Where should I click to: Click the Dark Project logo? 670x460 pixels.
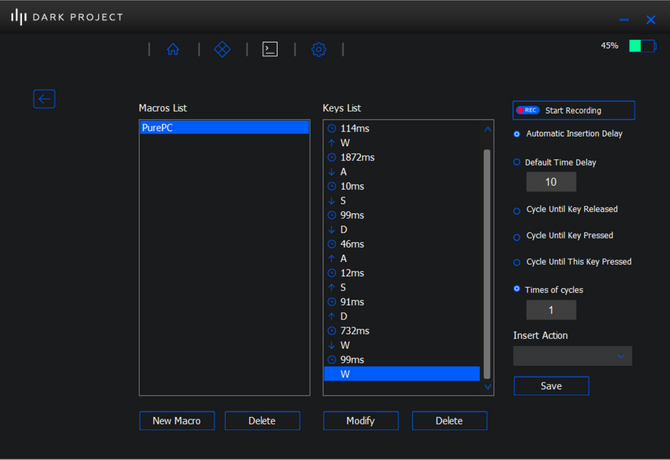(x=67, y=17)
